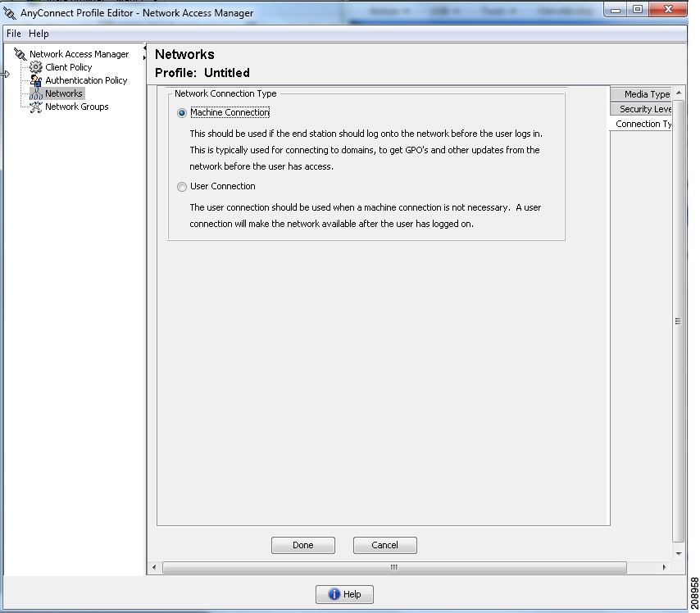This screenshot has height=613, width=700.
Task: Click the vertical scrollbar thumb
Action: [x=679, y=321]
